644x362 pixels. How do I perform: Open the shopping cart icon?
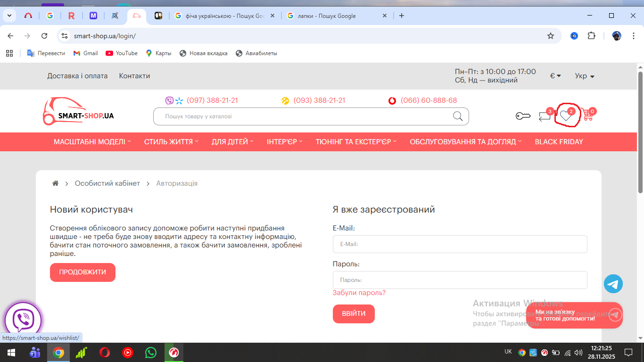[587, 115]
